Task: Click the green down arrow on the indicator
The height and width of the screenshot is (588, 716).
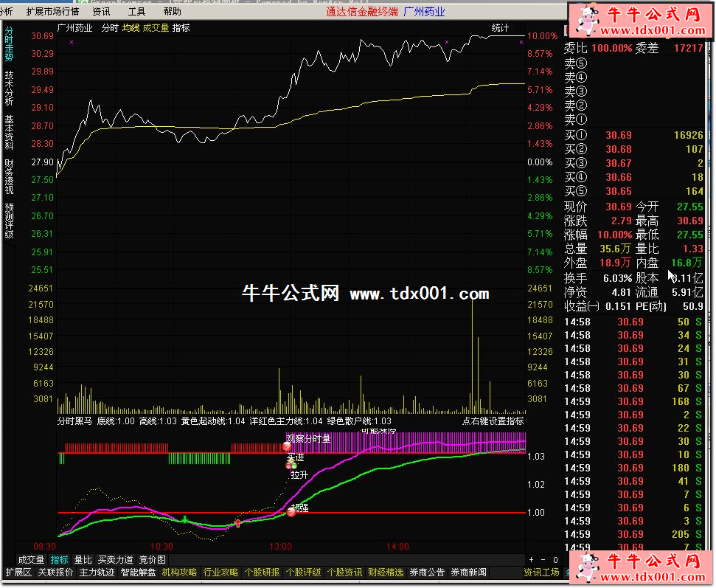Action: (185, 519)
